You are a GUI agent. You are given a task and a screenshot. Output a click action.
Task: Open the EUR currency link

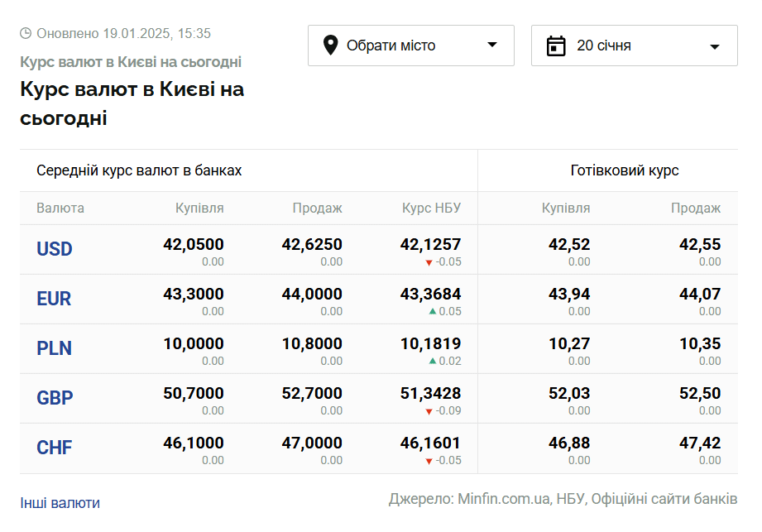(54, 299)
